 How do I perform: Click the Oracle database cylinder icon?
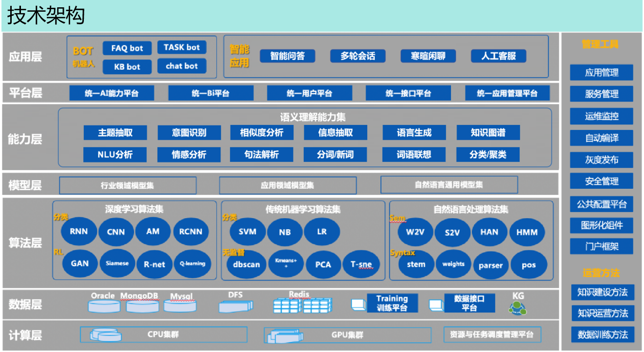coord(104,306)
